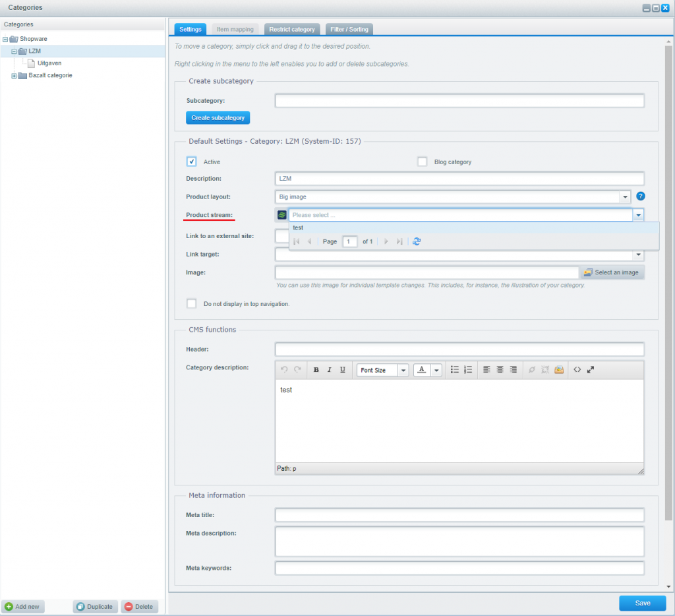The height and width of the screenshot is (616, 675).
Task: Disable the Active checkbox
Action: [x=191, y=161]
